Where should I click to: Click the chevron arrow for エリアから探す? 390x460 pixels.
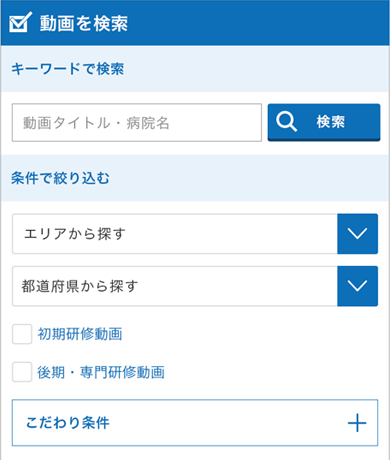[x=357, y=234]
